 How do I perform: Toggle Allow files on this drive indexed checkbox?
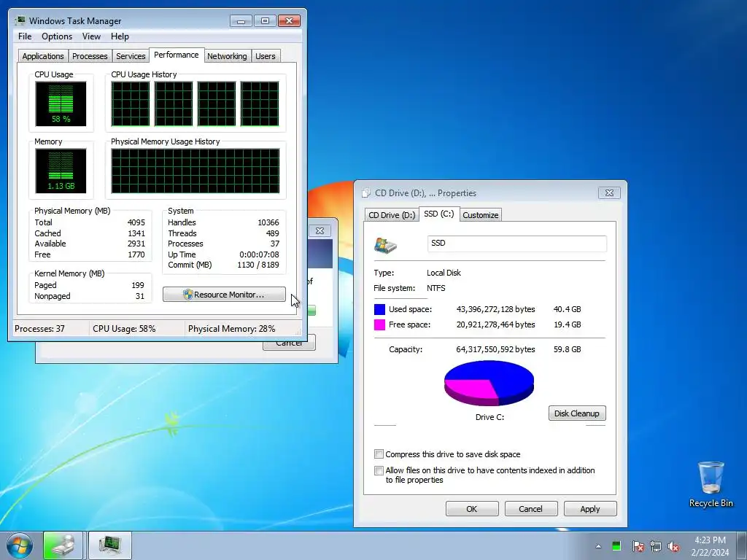(379, 470)
